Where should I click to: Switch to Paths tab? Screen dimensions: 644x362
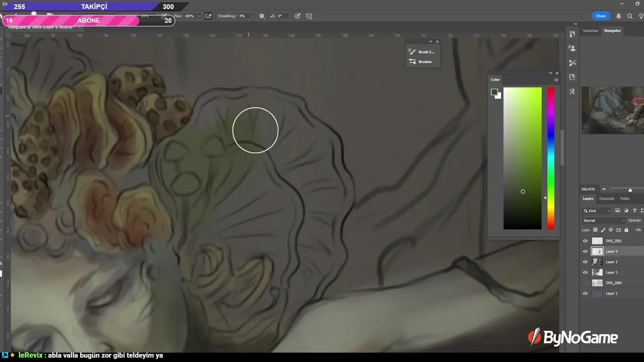pos(624,199)
